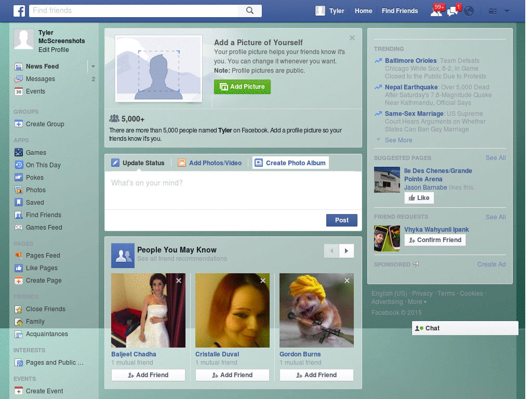The height and width of the screenshot is (399, 532).
Task: Show next People You May Know
Action: [x=347, y=251]
